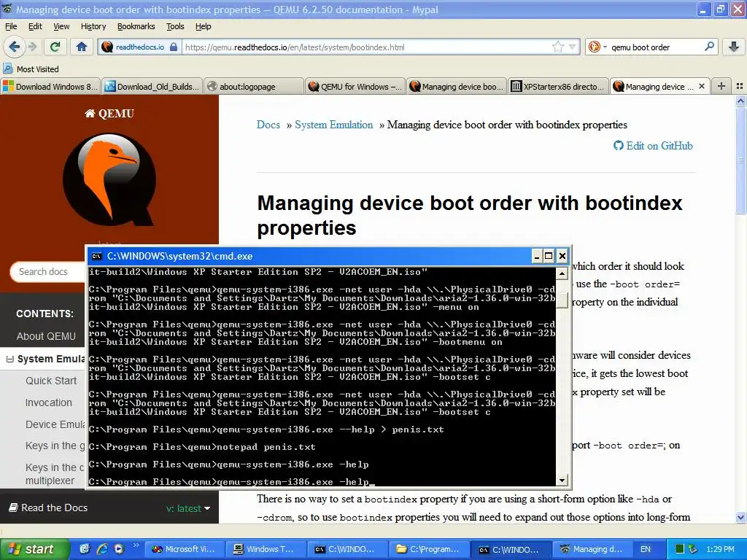Click the tray icon left of the clock

pyautogui.click(x=693, y=549)
